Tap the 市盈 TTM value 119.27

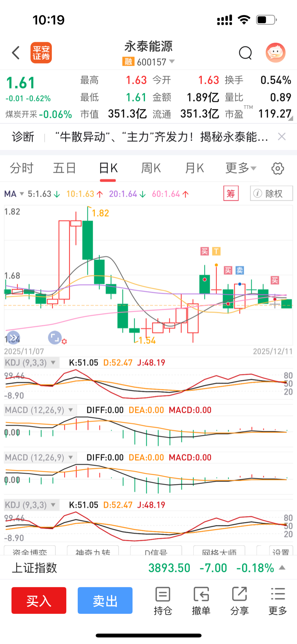[275, 114]
